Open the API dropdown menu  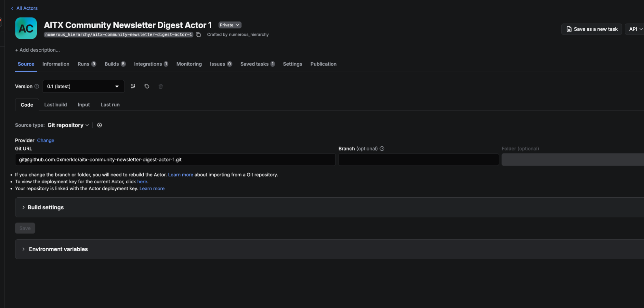tap(635, 29)
